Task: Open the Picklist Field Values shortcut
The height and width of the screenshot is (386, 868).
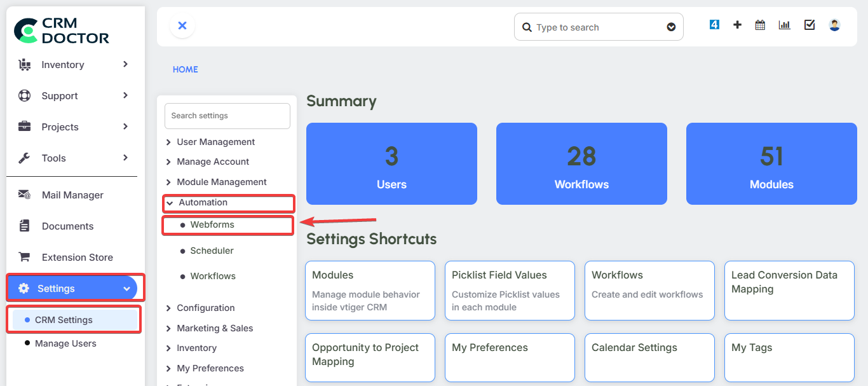Action: pos(509,290)
